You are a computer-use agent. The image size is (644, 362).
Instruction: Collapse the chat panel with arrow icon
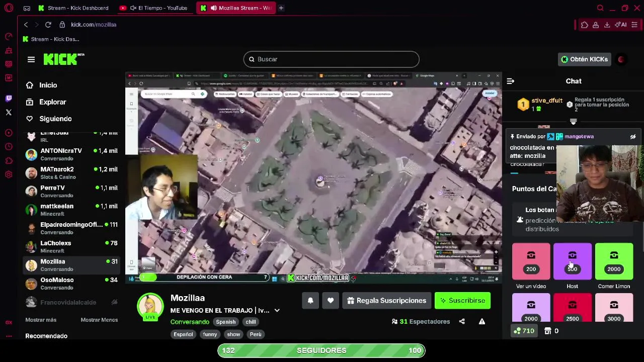tap(511, 81)
